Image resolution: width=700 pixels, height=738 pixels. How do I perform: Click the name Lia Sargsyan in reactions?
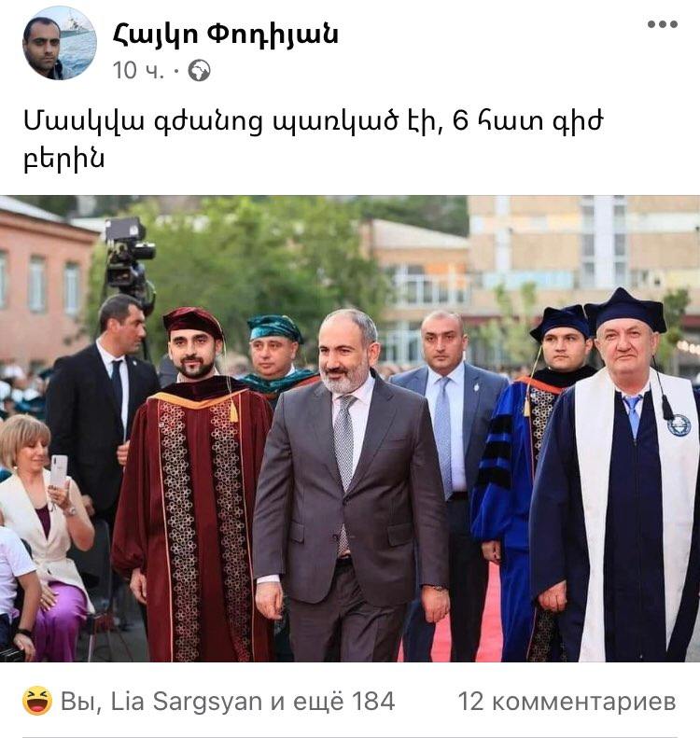[186, 702]
